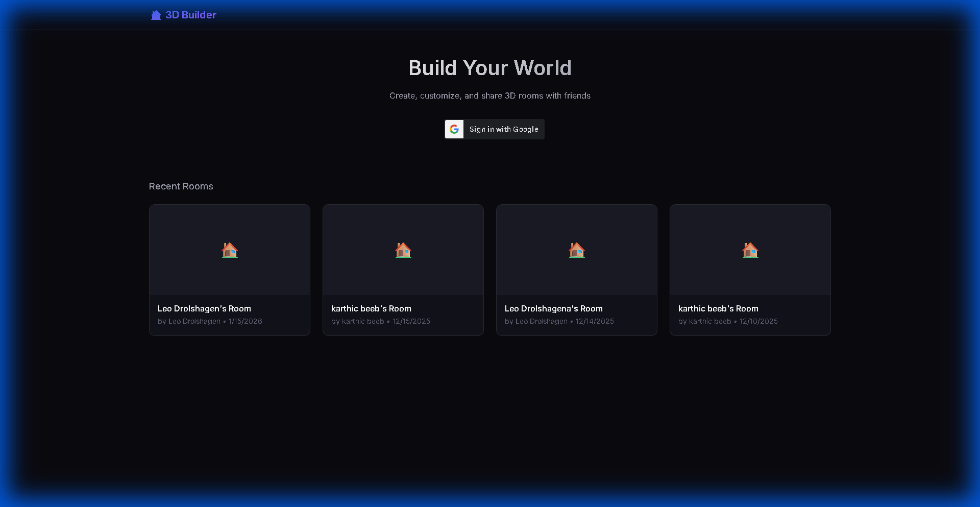Click the Google G icon on the sign-in button
The height and width of the screenshot is (507, 980).
pos(454,129)
